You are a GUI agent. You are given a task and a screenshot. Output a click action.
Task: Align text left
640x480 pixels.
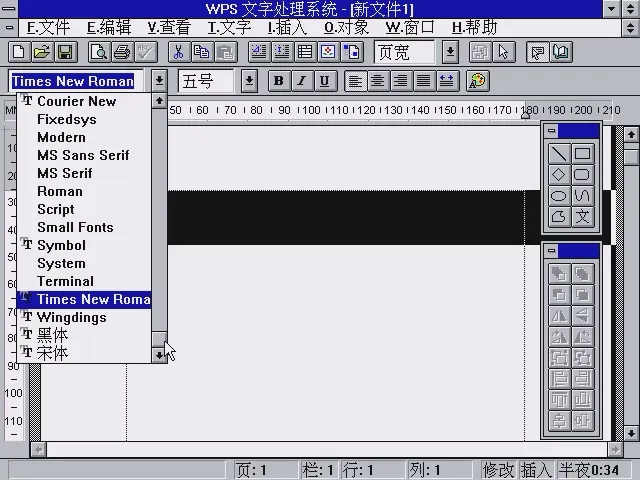(x=355, y=81)
